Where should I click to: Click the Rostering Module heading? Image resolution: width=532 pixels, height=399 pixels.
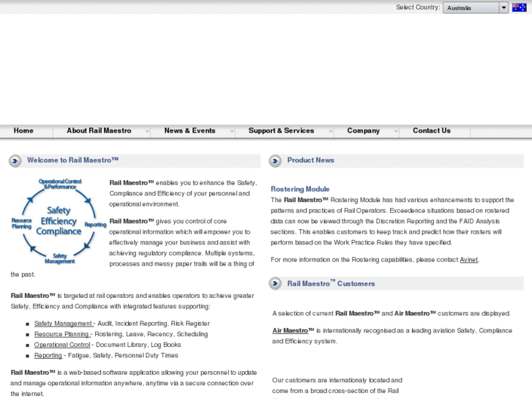point(300,189)
